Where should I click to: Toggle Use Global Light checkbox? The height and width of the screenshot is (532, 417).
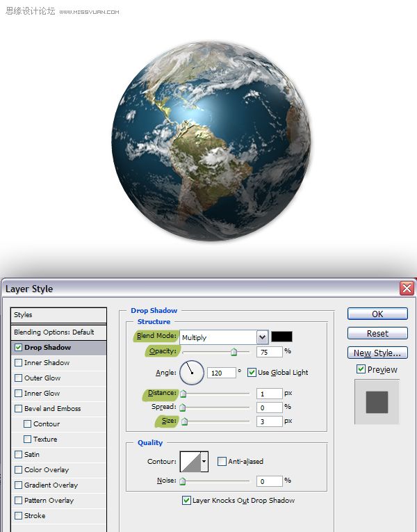click(252, 372)
